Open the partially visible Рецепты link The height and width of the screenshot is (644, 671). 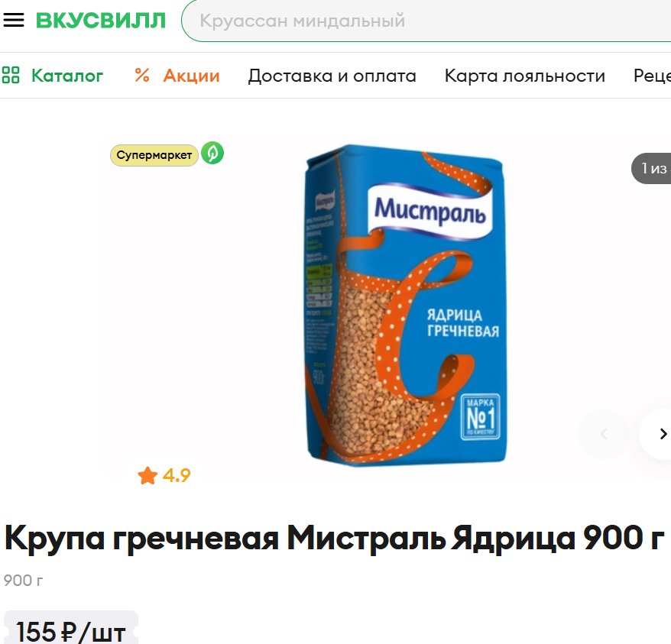point(652,76)
